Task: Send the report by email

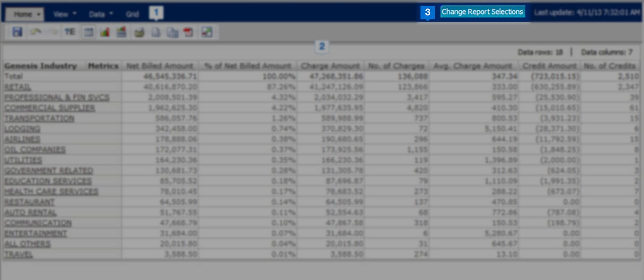Action: pyautogui.click(x=139, y=32)
